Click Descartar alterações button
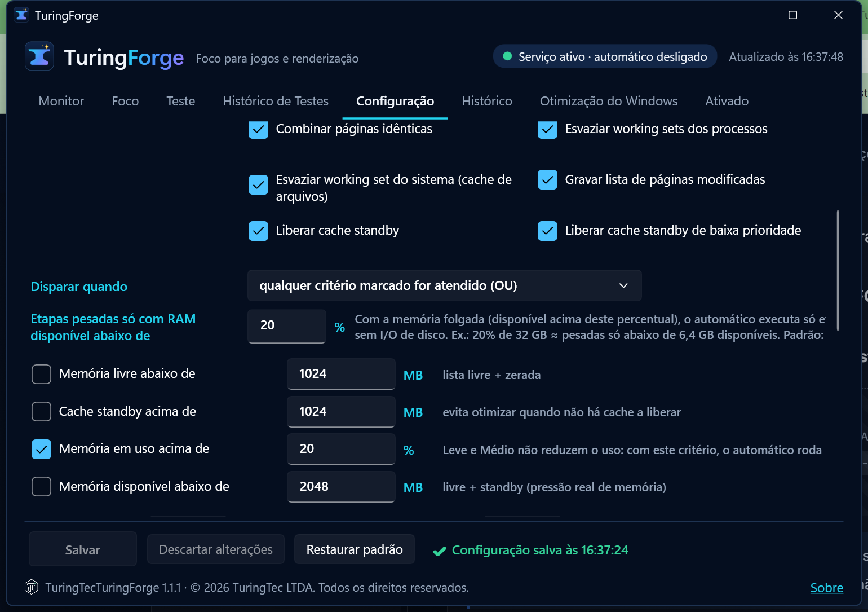The image size is (868, 612). tap(216, 549)
